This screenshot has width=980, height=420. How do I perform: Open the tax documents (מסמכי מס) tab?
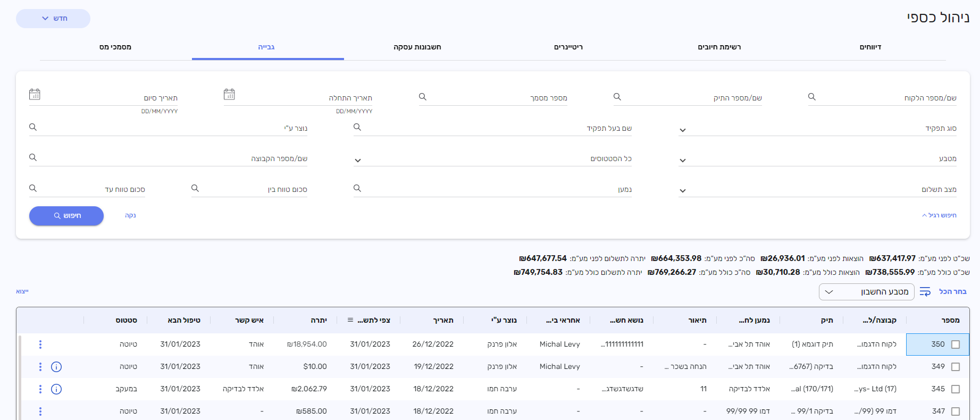coord(115,47)
